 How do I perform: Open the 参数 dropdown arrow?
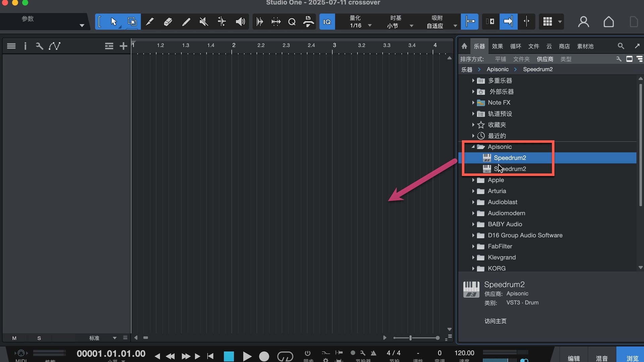(x=82, y=26)
